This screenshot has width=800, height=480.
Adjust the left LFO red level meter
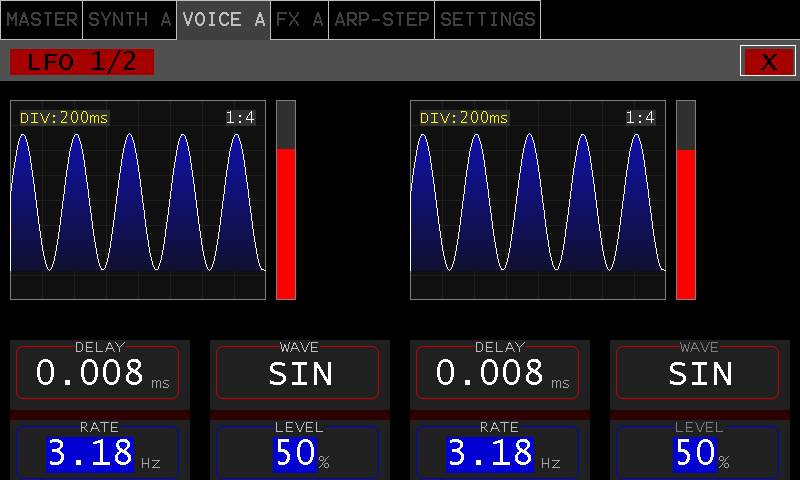(286, 200)
